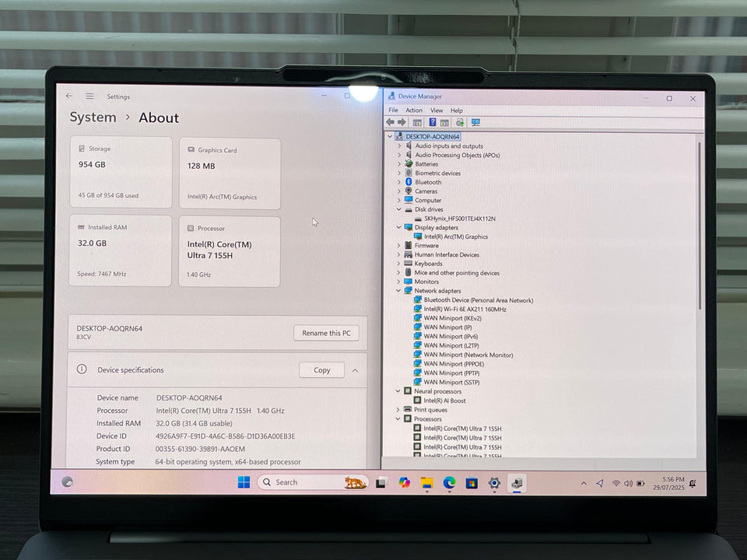Click the Scan for hardware changes icon

pos(475,123)
